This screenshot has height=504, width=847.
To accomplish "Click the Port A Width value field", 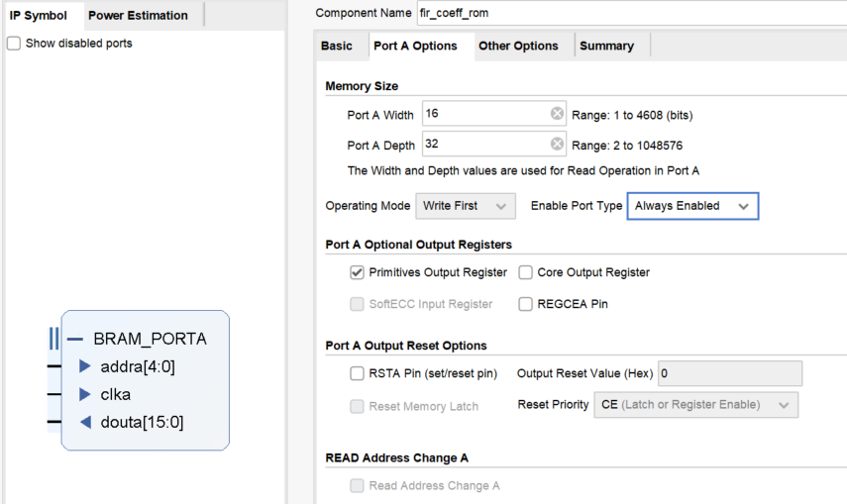I will tap(494, 114).
